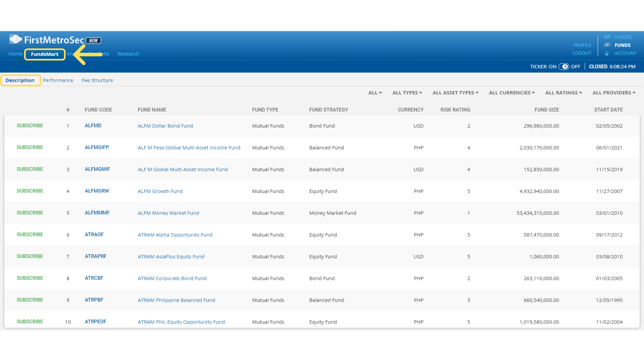
Task: Open ALF M Global Multi-Asset Income Fund
Action: [x=182, y=170]
